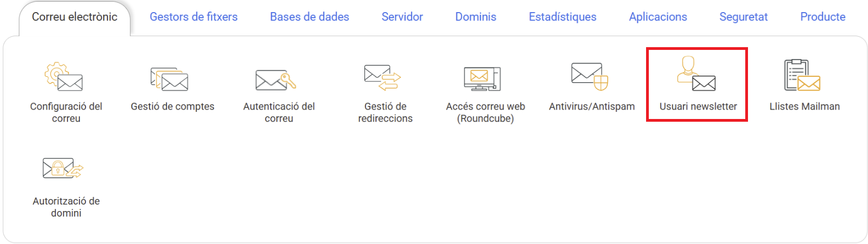Click the Llistes Mailman text label
This screenshot has width=868, height=244.
tap(804, 106)
